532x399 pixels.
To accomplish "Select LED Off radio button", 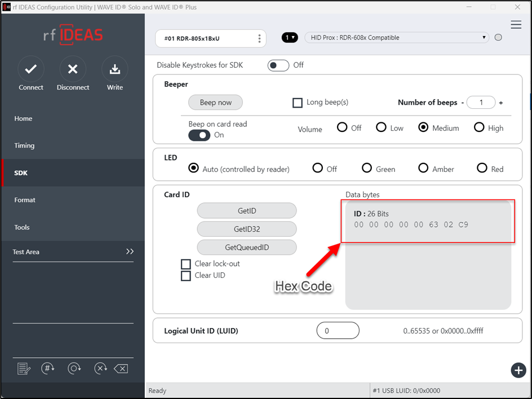I will 318,168.
